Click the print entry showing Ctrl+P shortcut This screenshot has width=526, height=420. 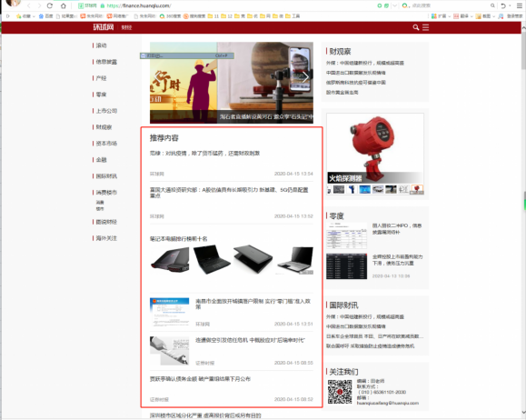click(187, 55)
